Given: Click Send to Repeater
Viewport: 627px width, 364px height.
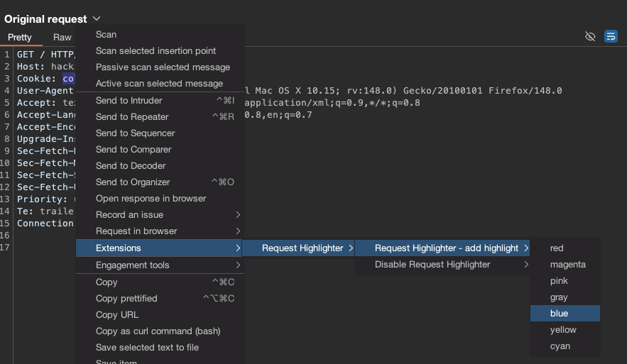Looking at the screenshot, I should tap(132, 117).
